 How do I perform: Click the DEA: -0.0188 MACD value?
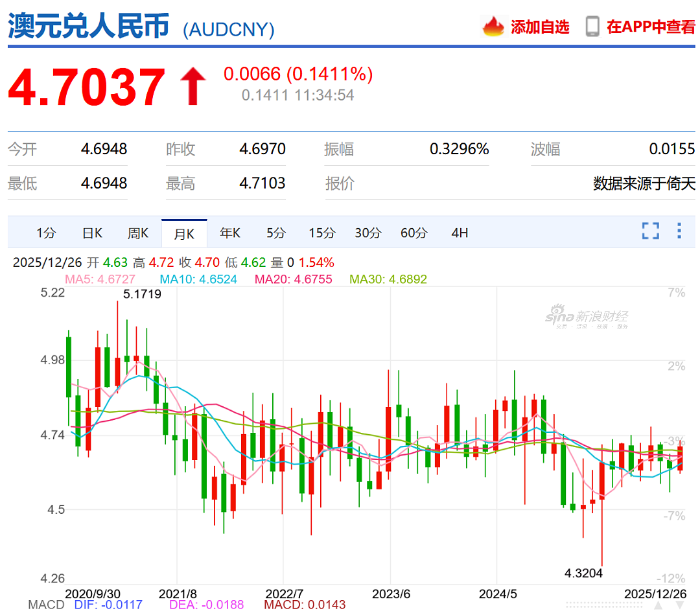pos(207,605)
